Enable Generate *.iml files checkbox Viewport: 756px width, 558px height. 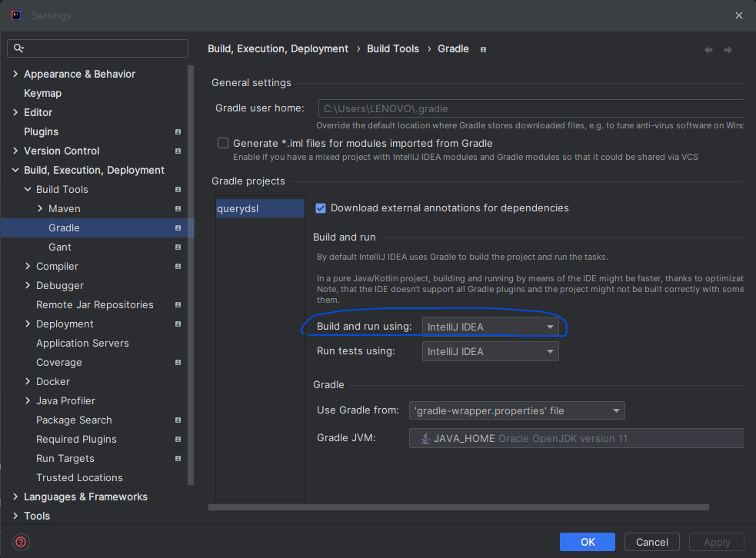click(x=223, y=143)
